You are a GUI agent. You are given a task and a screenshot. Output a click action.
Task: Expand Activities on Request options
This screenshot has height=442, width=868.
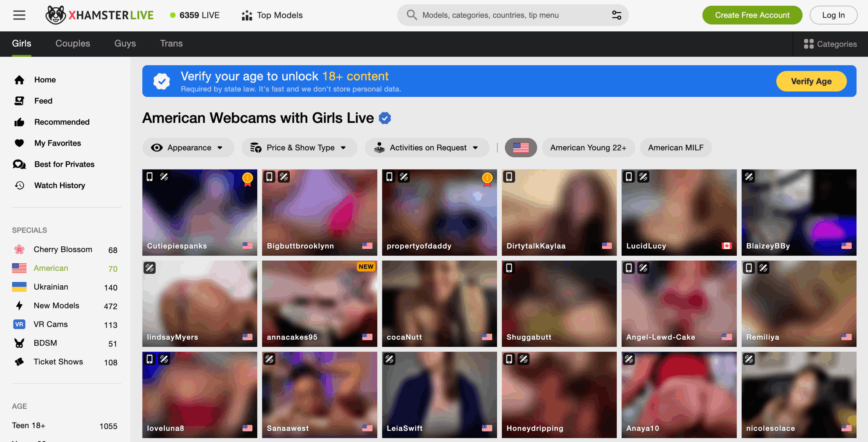427,147
